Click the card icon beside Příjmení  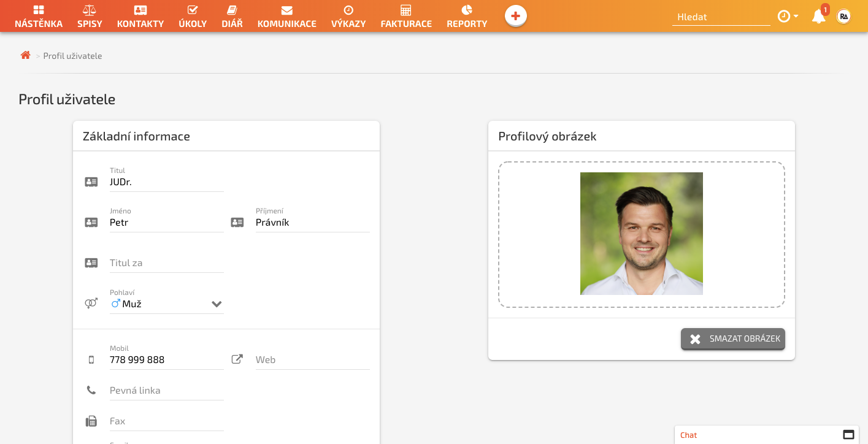tap(237, 223)
